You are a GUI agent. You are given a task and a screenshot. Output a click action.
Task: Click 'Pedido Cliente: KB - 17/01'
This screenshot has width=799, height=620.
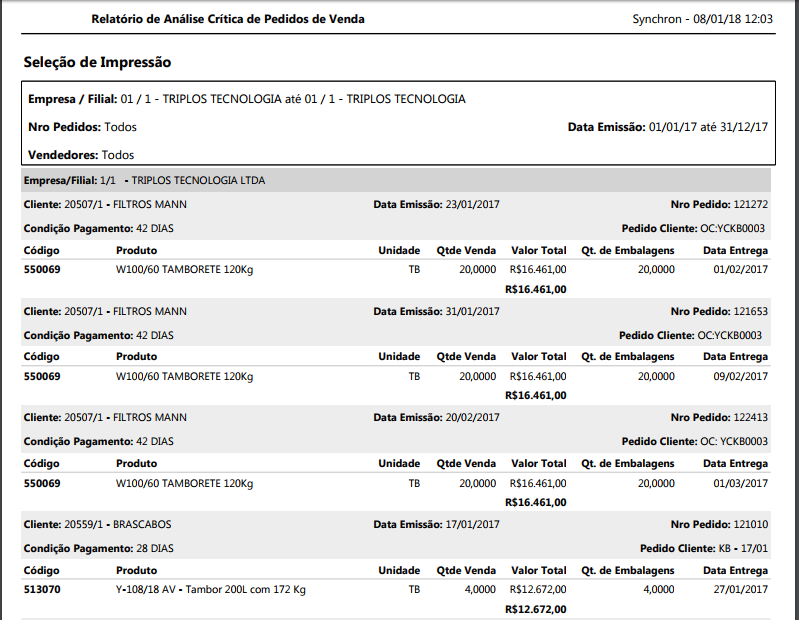click(x=704, y=549)
